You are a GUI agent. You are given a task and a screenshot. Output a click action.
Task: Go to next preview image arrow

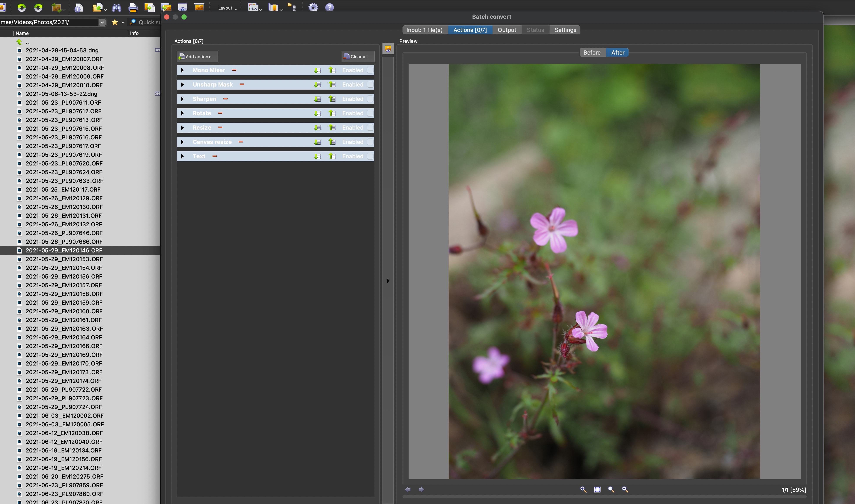421,489
